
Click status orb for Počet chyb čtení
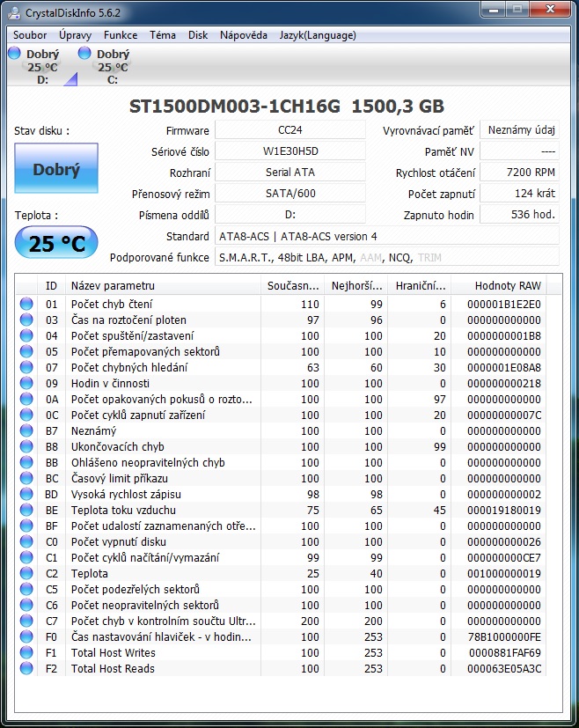tap(26, 304)
